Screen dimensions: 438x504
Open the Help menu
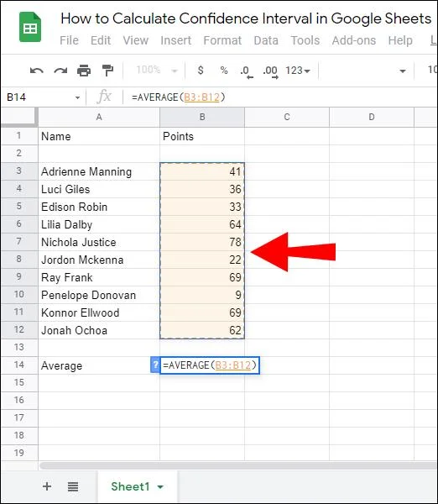[x=400, y=40]
